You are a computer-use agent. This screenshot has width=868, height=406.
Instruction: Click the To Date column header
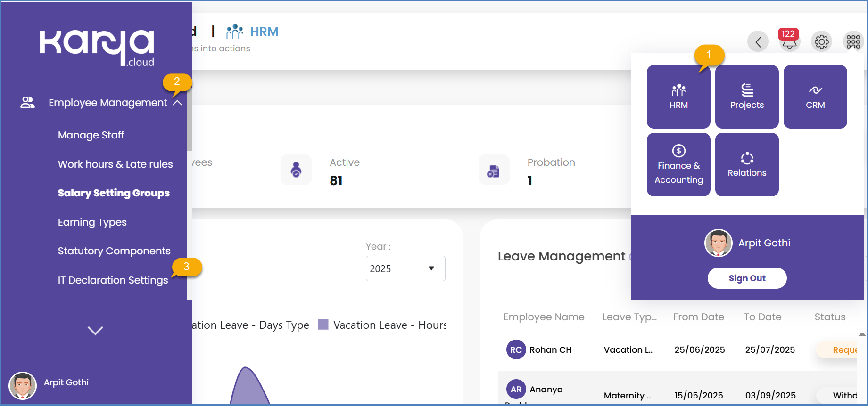point(762,317)
